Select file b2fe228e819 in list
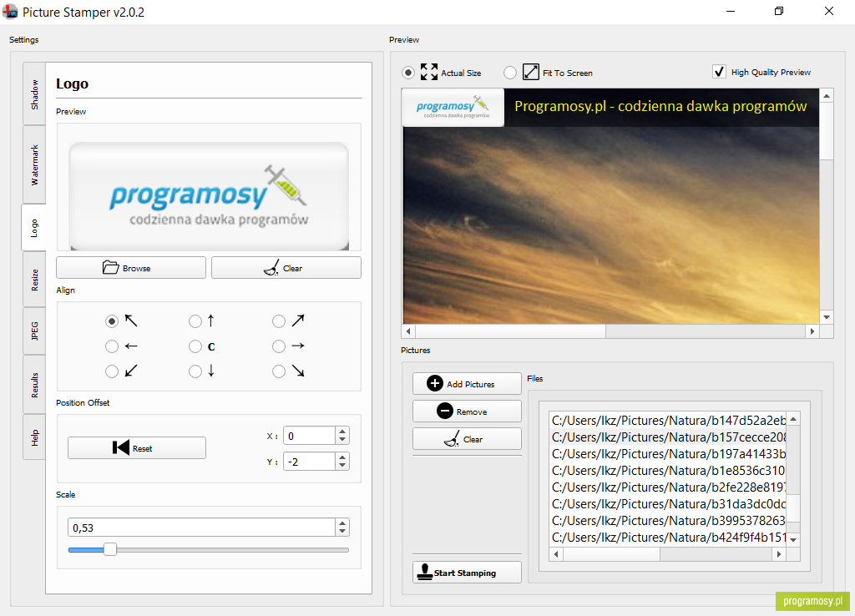Viewport: 855px width, 616px height. click(x=668, y=487)
